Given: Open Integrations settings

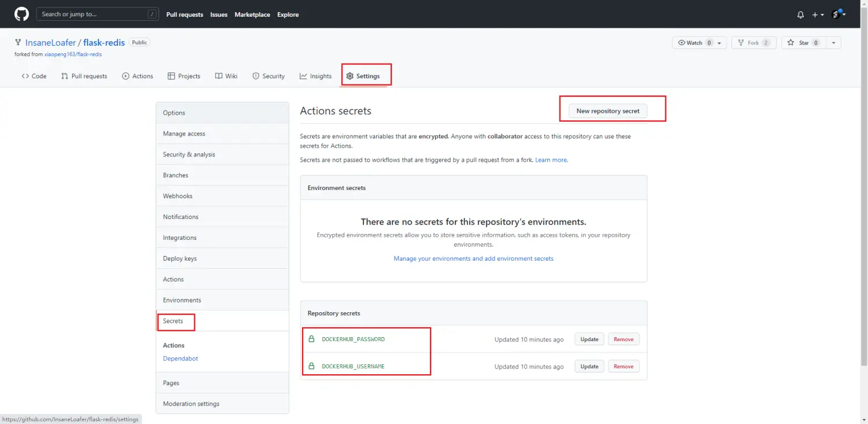Looking at the screenshot, I should (222, 238).
